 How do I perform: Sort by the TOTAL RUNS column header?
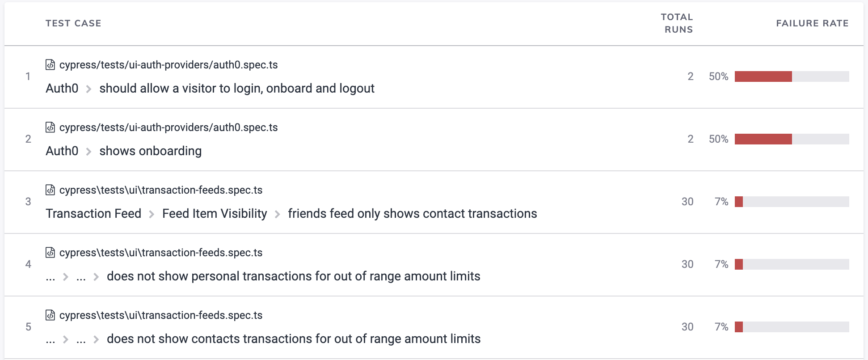click(677, 23)
